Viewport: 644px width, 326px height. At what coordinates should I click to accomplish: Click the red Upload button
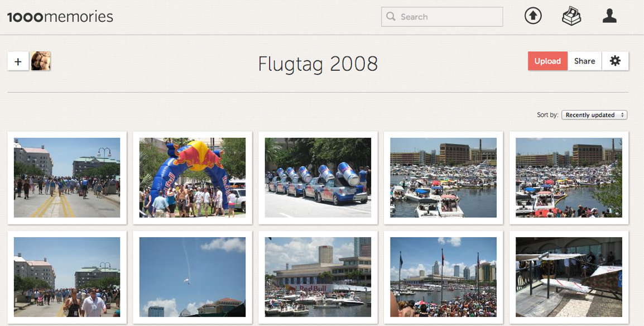point(547,61)
